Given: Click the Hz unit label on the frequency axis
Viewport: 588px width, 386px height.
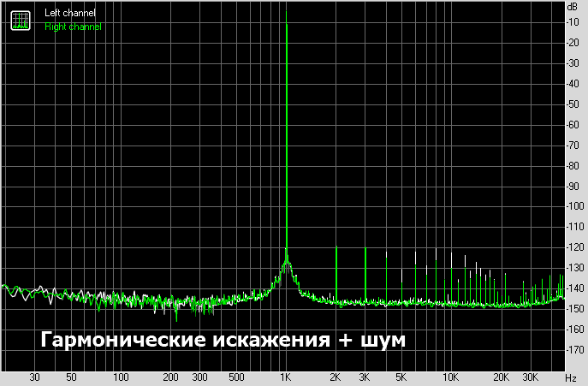Looking at the screenshot, I should coord(570,377).
